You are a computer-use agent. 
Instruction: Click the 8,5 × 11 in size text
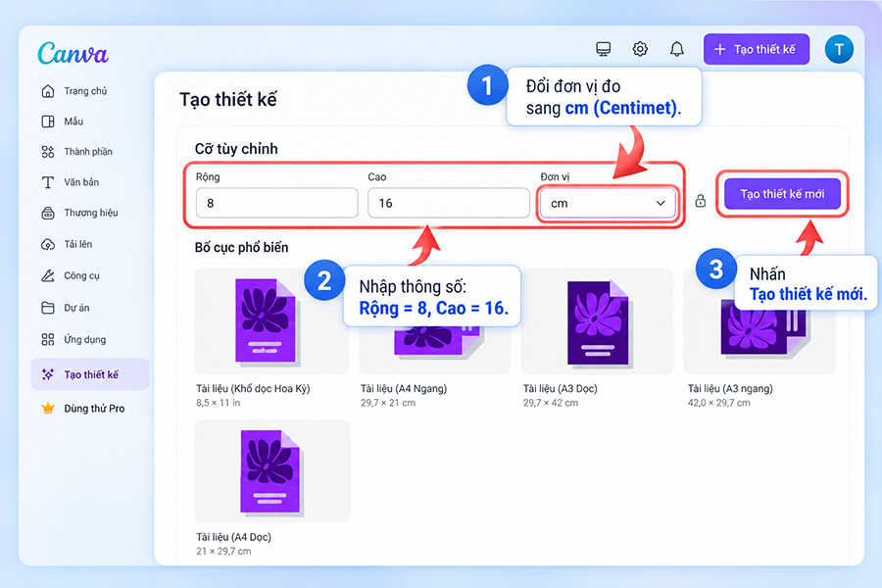[219, 403]
